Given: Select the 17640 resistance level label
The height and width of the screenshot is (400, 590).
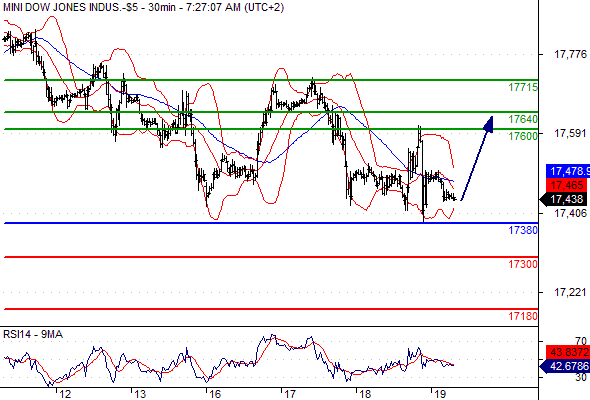Looking at the screenshot, I should 523,119.
